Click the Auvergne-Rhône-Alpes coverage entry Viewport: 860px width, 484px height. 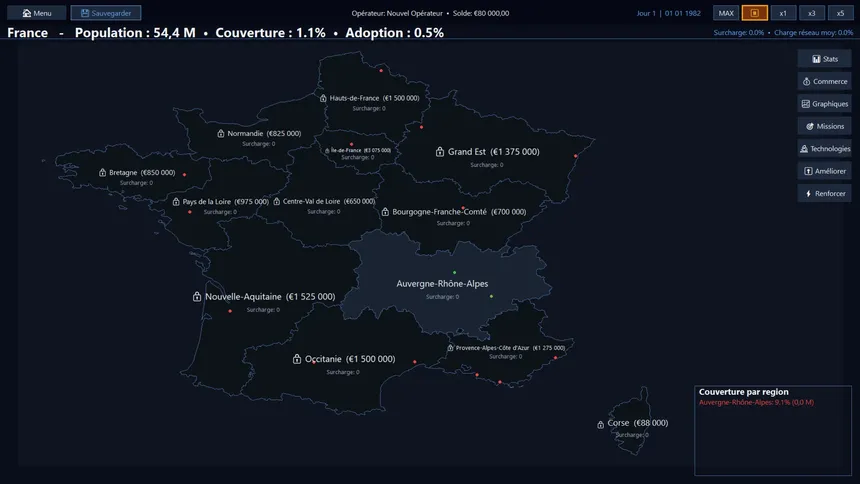(x=756, y=402)
